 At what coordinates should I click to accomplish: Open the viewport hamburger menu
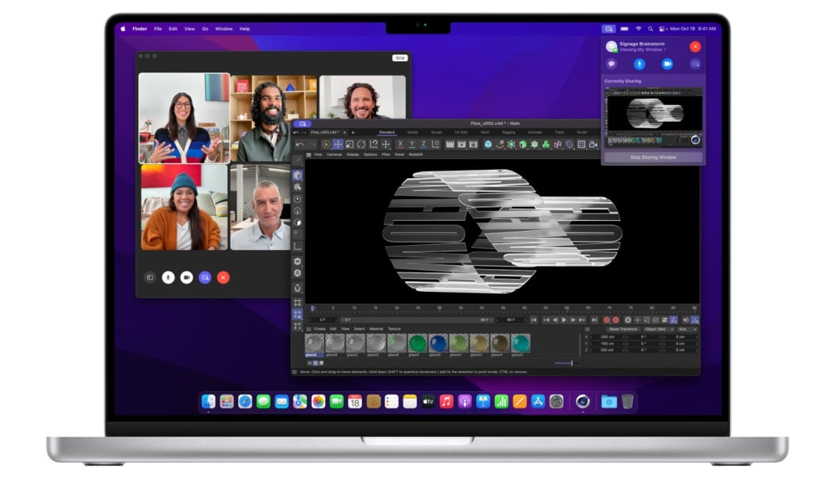[x=309, y=154]
